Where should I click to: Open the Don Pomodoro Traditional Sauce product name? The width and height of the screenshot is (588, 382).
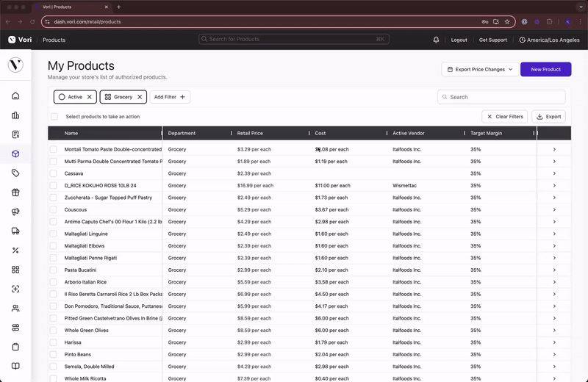[113, 306]
